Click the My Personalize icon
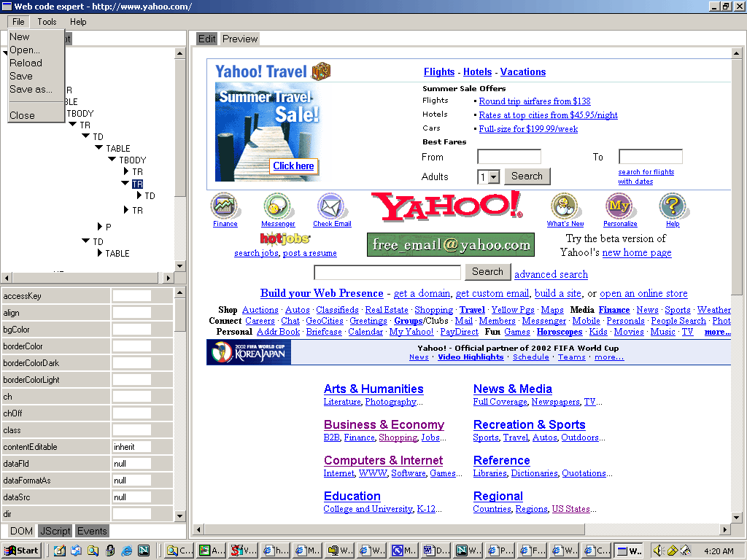The width and height of the screenshot is (747, 560). 619,206
